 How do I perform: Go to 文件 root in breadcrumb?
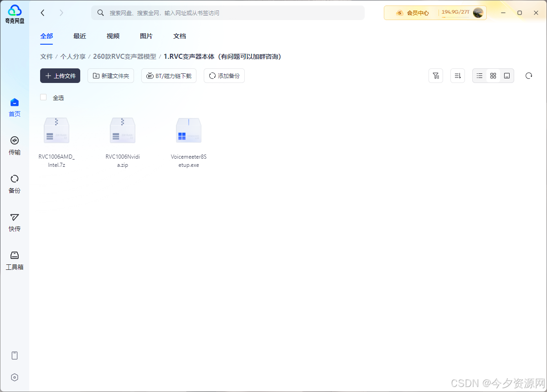pyautogui.click(x=46, y=57)
